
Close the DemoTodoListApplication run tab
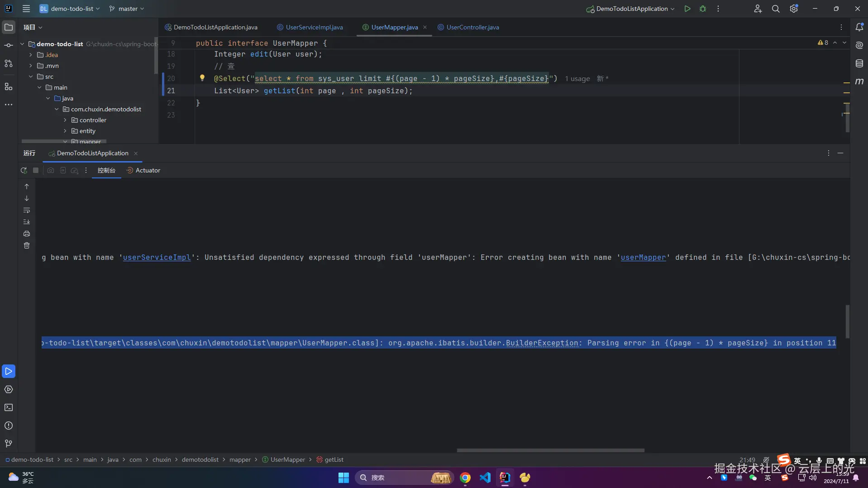[136, 153]
